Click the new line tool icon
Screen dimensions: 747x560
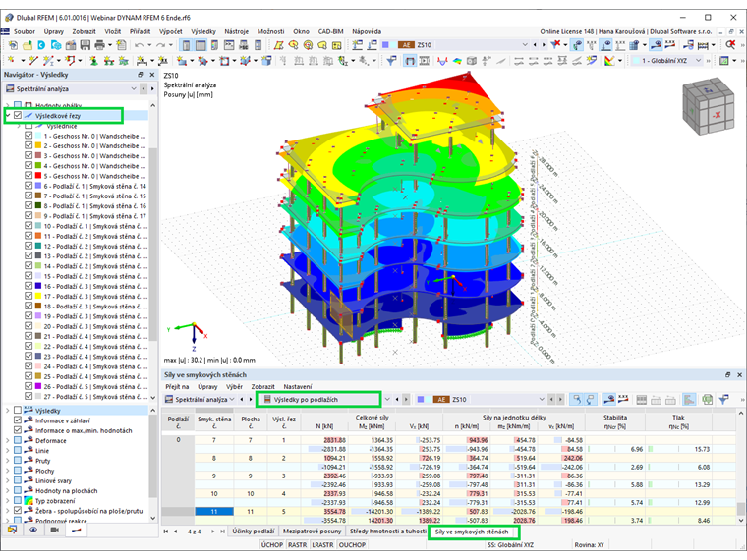click(32, 61)
